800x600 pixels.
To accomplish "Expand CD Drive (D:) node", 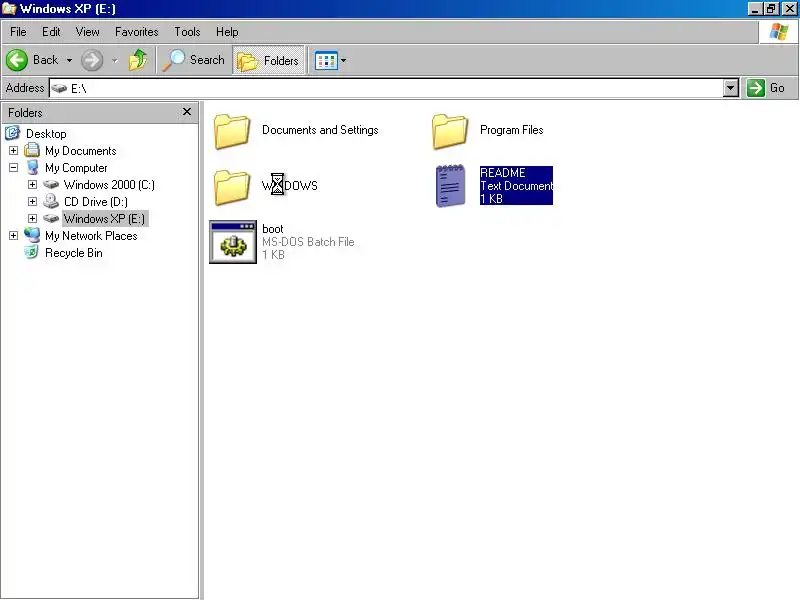I will [32, 202].
